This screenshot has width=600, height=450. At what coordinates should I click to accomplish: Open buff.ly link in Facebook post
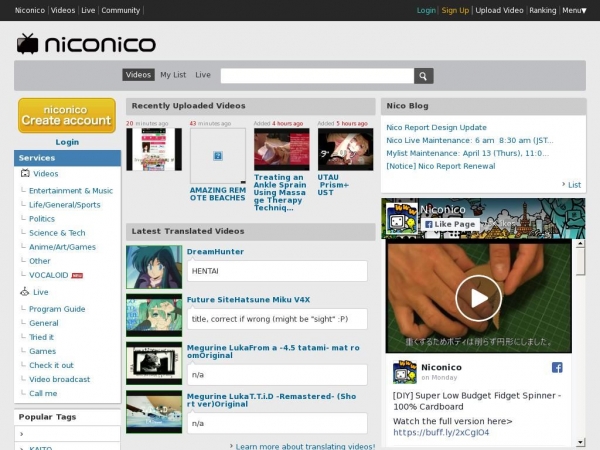[441, 432]
